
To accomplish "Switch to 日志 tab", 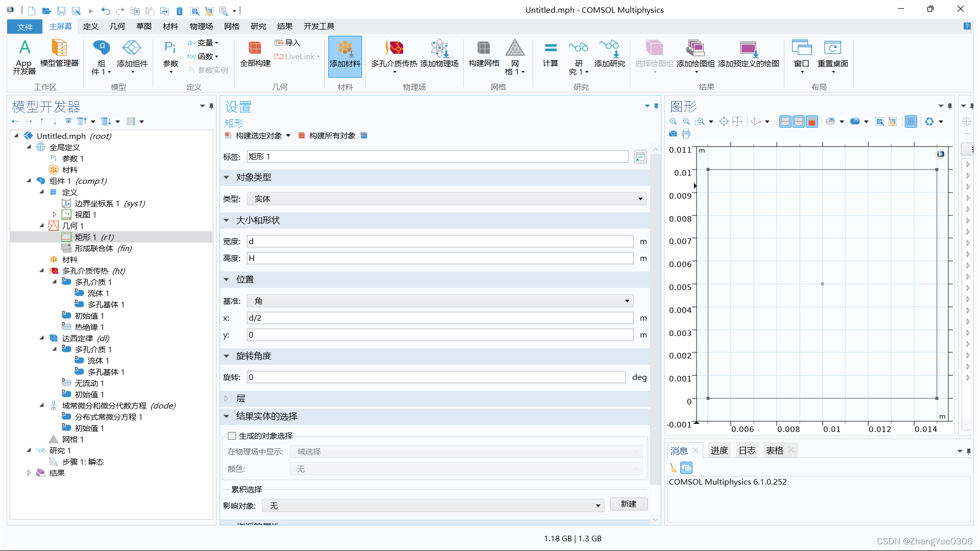I will (747, 450).
